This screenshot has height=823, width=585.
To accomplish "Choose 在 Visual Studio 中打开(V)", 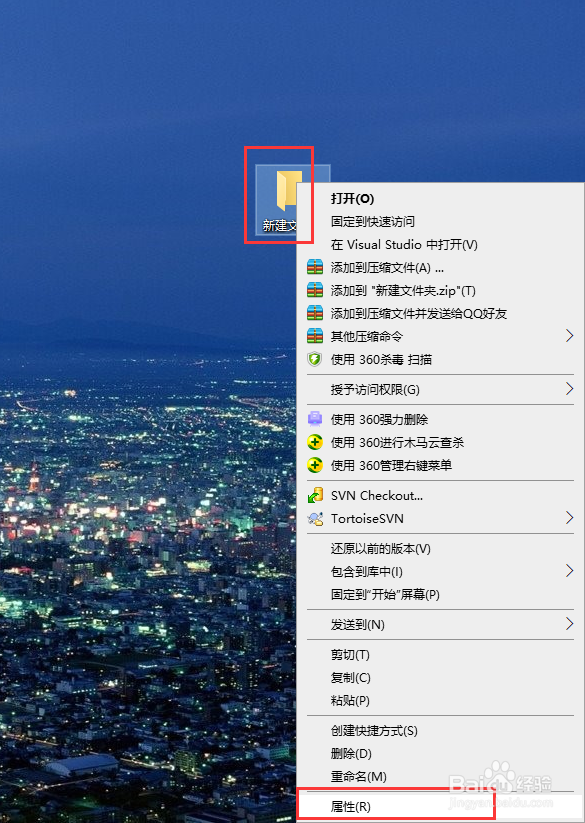I will click(x=441, y=245).
